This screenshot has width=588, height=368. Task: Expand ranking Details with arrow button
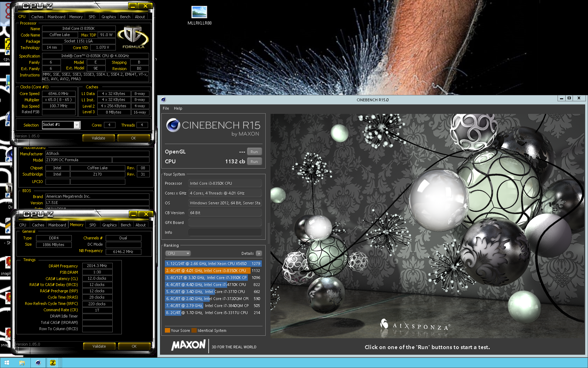pos(259,253)
